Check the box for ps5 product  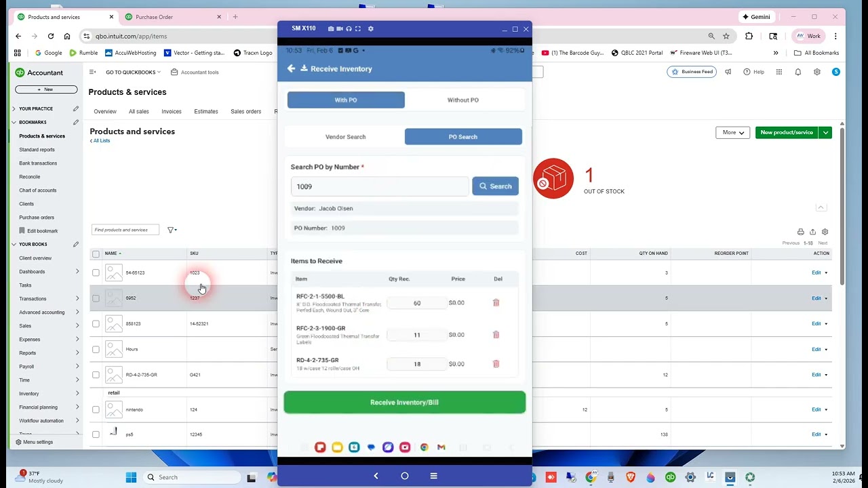96,434
